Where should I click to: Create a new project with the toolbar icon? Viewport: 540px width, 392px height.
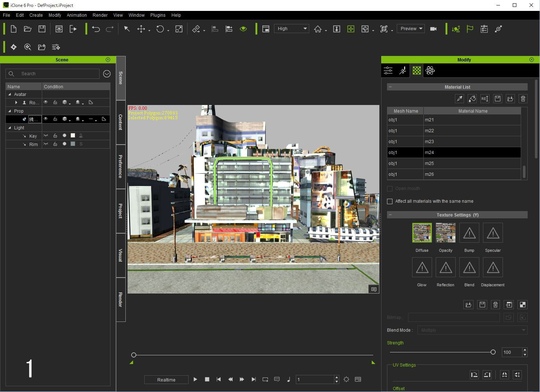coord(13,29)
